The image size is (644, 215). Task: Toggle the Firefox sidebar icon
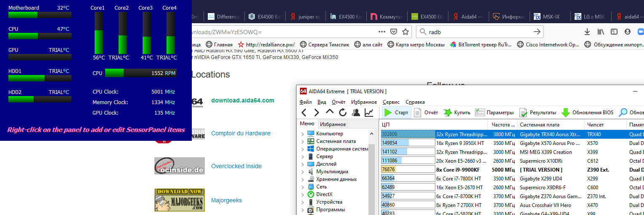point(614,32)
